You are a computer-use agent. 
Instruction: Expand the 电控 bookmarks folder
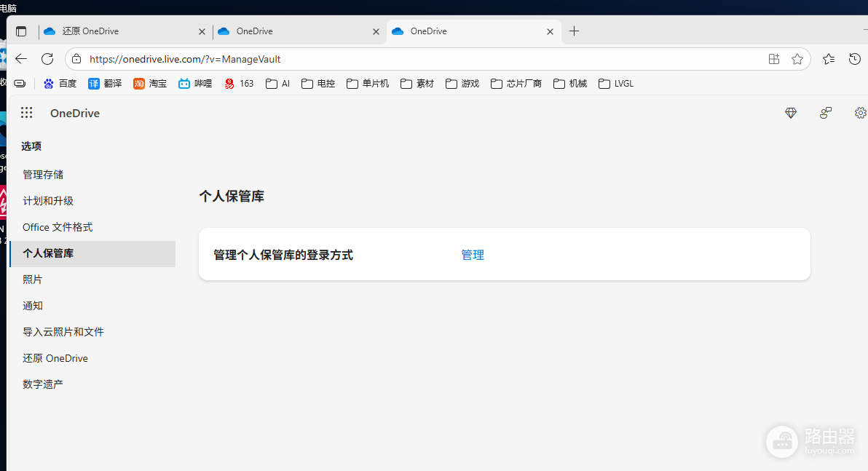point(318,84)
